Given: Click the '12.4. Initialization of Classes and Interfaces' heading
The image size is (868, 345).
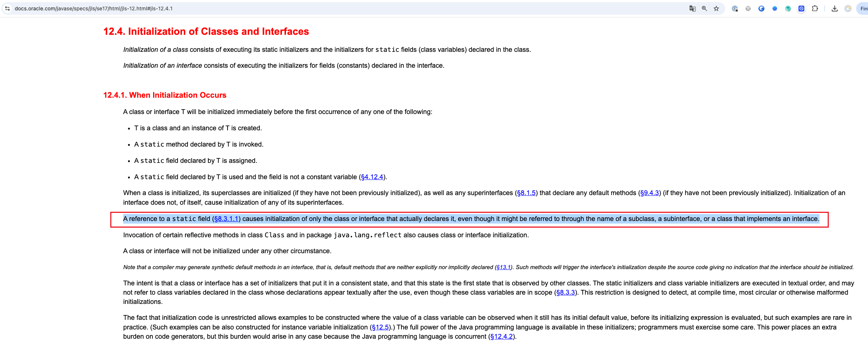Looking at the screenshot, I should tap(206, 31).
